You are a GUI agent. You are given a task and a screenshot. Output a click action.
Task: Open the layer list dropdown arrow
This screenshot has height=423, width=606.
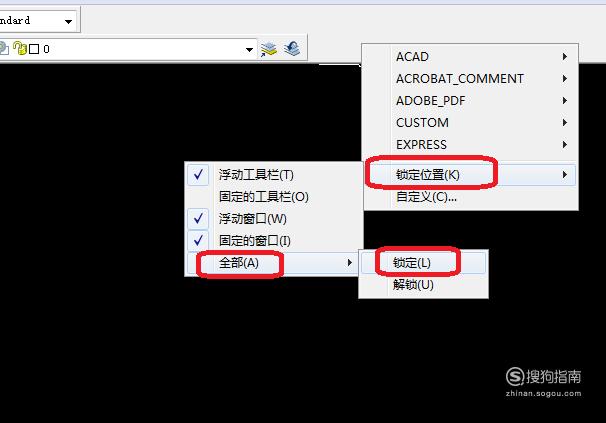[x=249, y=49]
